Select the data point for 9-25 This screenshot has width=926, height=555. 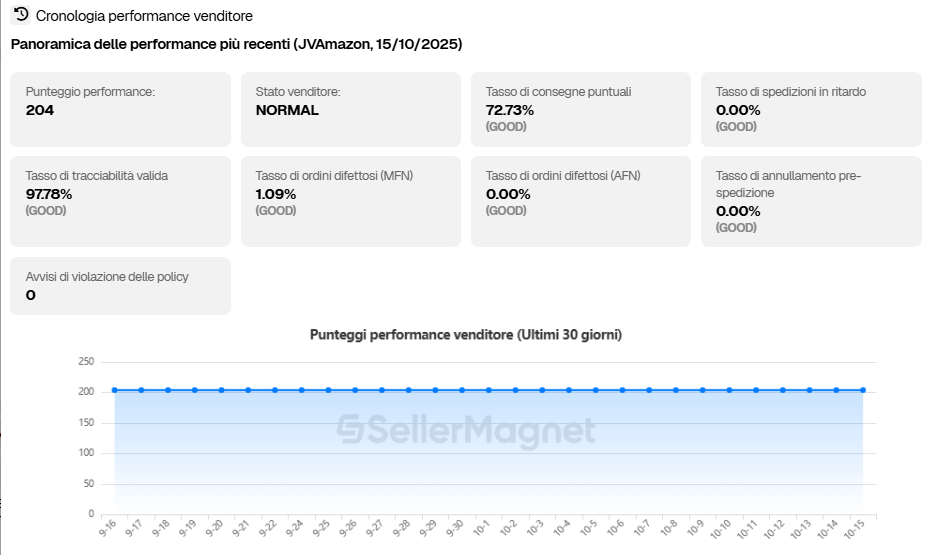328,390
